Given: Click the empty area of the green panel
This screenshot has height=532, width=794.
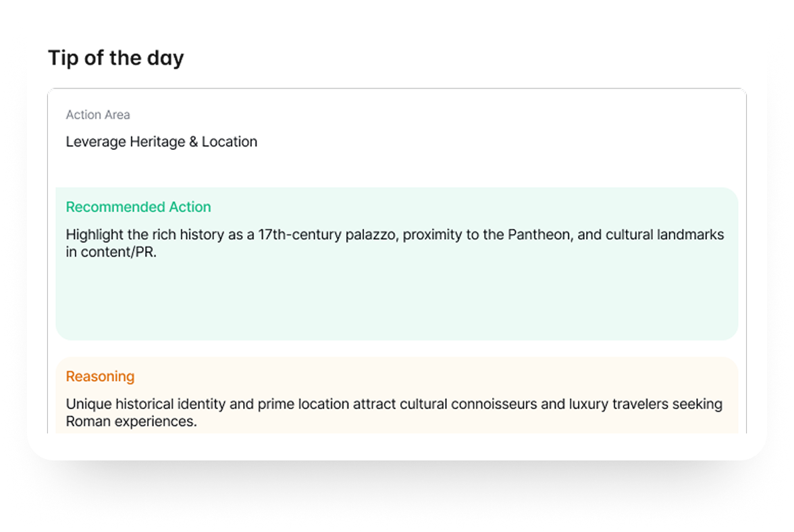Looking at the screenshot, I should pos(396,300).
